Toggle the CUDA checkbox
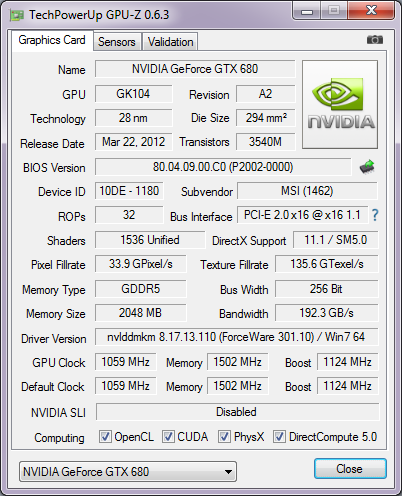402x496 pixels. point(168,436)
